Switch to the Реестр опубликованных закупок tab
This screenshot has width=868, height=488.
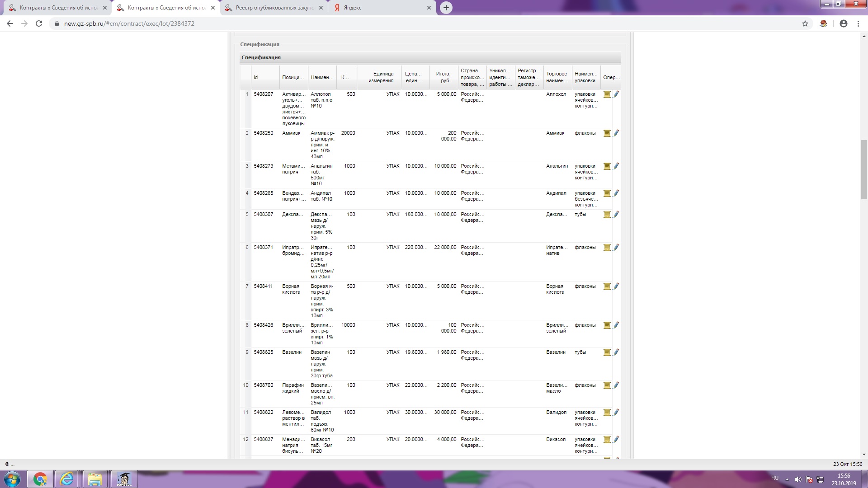(274, 8)
